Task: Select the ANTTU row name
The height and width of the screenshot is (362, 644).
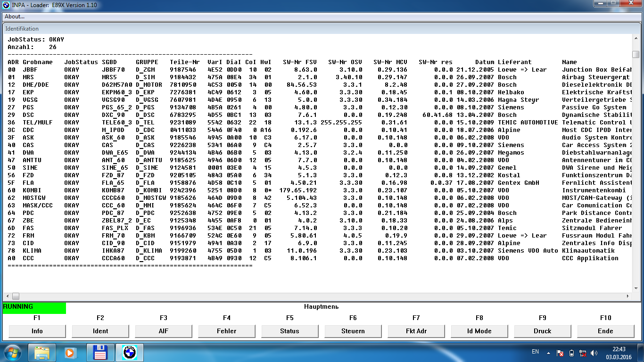Action: [32, 160]
